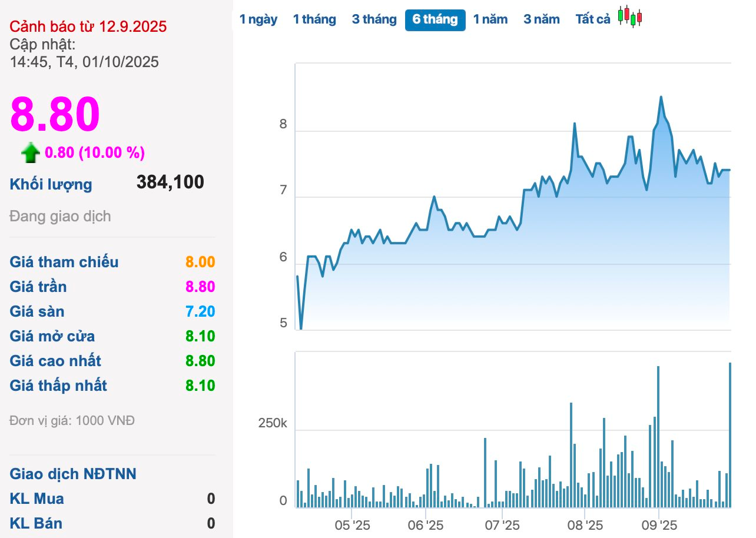Viewport: 756px width, 538px height.
Task: Show the 1 năm chart range
Action: point(490,19)
